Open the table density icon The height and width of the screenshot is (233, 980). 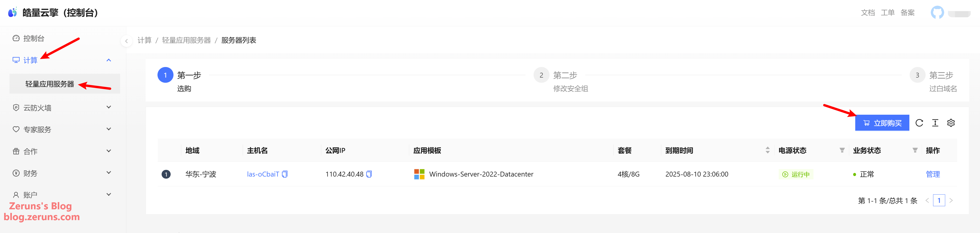[x=935, y=123]
